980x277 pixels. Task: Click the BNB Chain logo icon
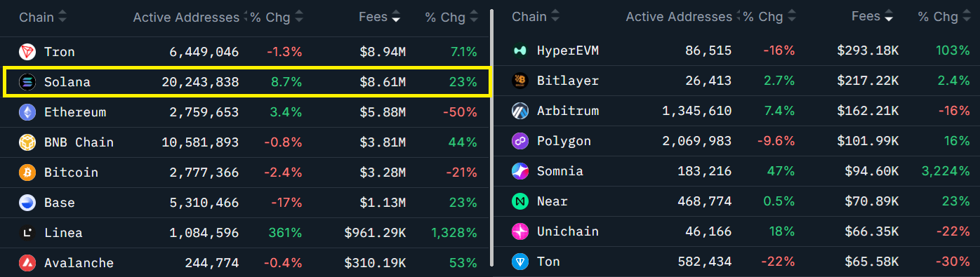pyautogui.click(x=27, y=142)
